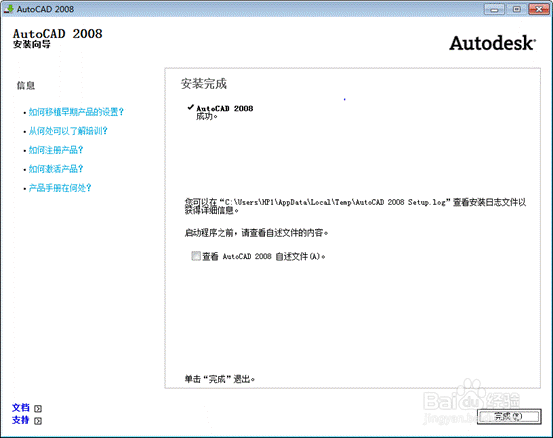The image size is (553, 438).
Task: Click the 安装完成 heading text
Action: click(x=203, y=84)
